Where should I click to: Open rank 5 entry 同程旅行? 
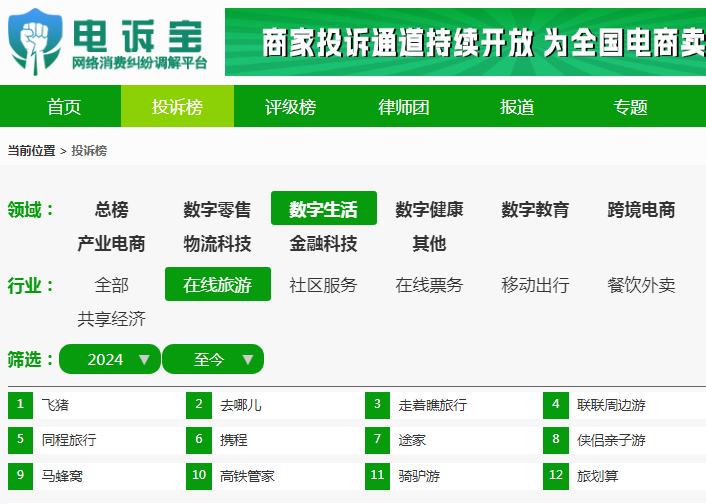[69, 440]
